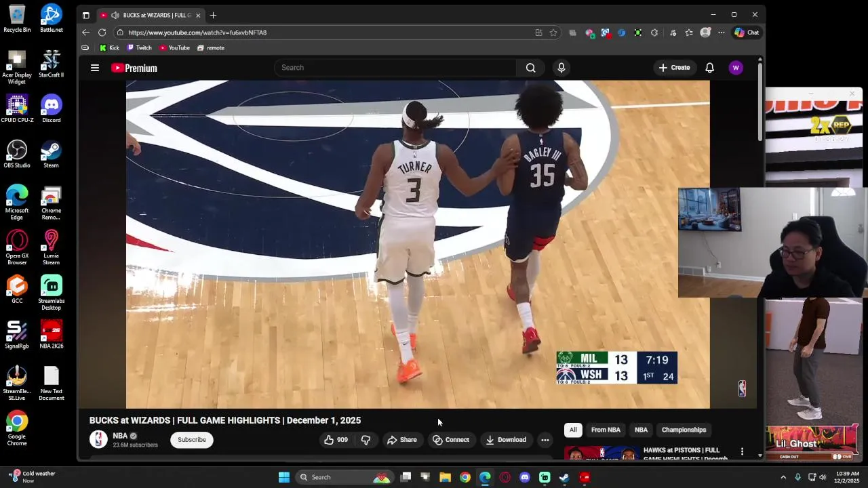Open the account avatar W menu
The image size is (868, 488).
point(736,68)
